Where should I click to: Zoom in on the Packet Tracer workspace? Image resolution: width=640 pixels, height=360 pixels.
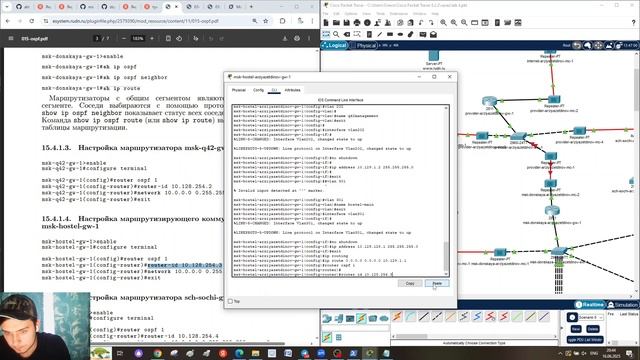click(443, 23)
